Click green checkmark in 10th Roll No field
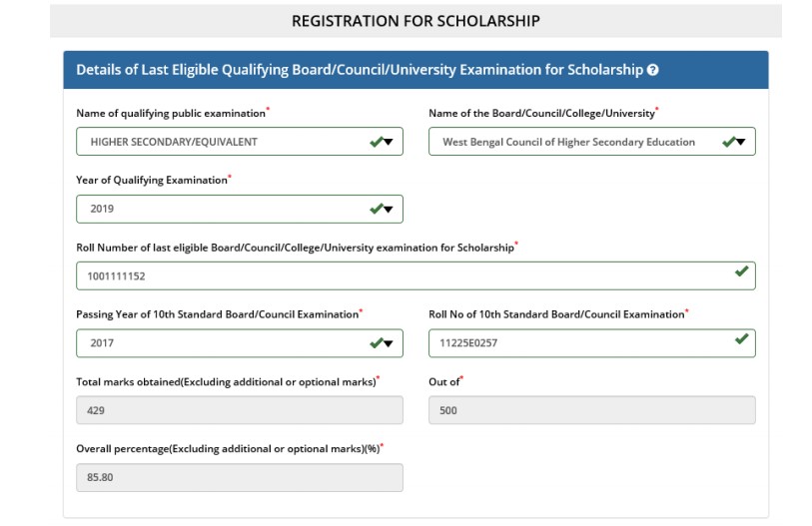The image size is (812, 526). 741,339
